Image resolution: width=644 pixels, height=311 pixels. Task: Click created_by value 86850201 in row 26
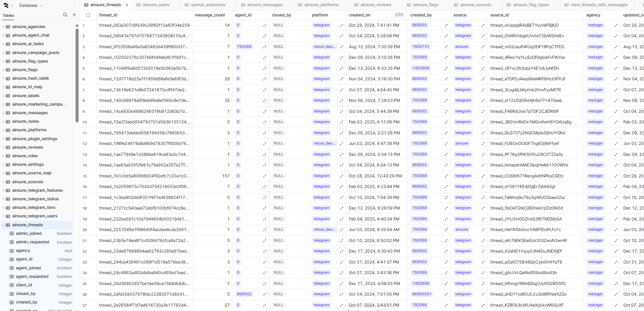422,294
